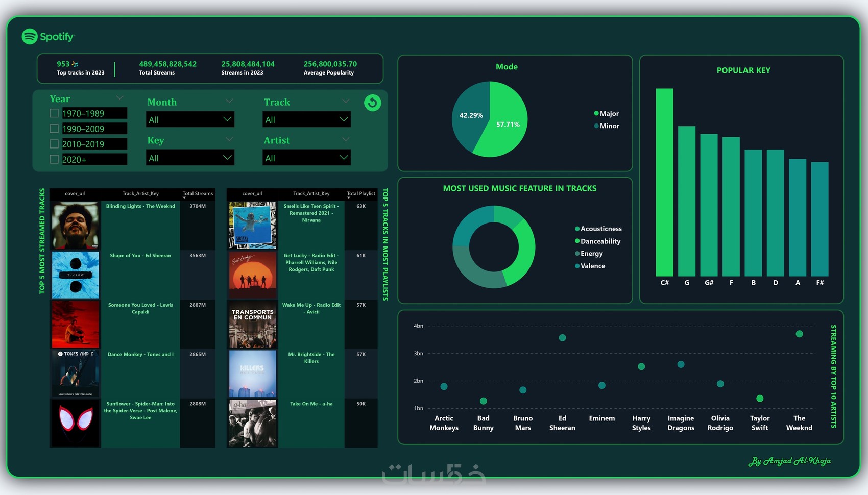The image size is (868, 495).
Task: Select the Major legend entry
Action: [x=607, y=113]
